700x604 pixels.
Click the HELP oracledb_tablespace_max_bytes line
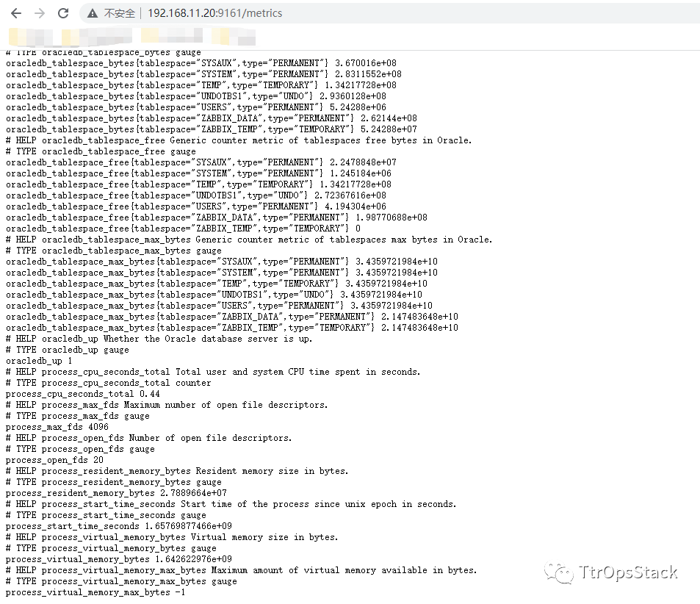point(249,240)
